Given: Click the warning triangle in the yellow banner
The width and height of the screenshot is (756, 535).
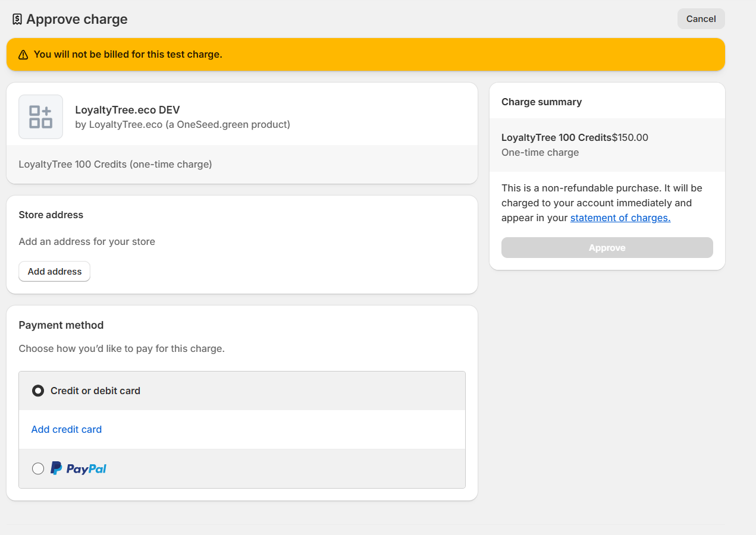Looking at the screenshot, I should pyautogui.click(x=23, y=54).
